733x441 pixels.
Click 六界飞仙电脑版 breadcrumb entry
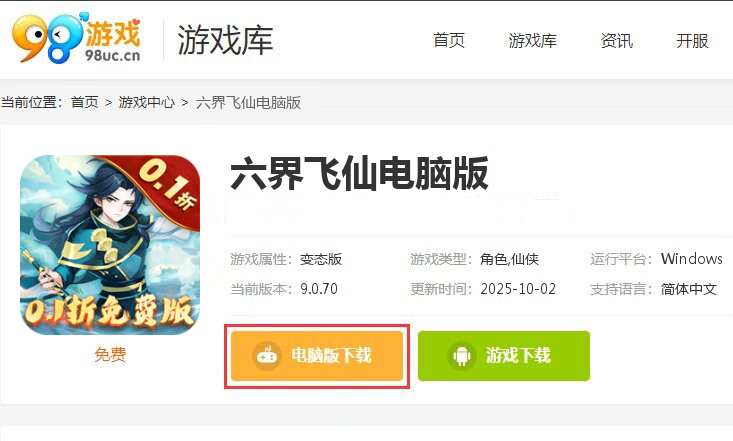[248, 102]
